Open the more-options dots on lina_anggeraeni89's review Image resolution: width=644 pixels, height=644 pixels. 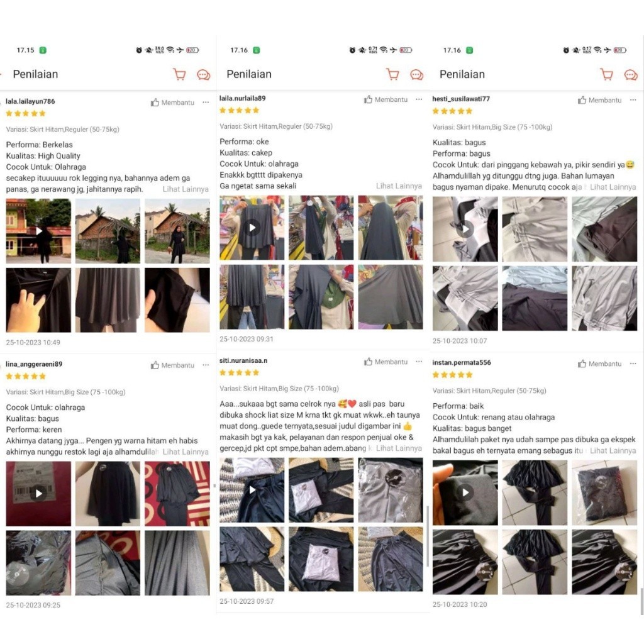206,365
